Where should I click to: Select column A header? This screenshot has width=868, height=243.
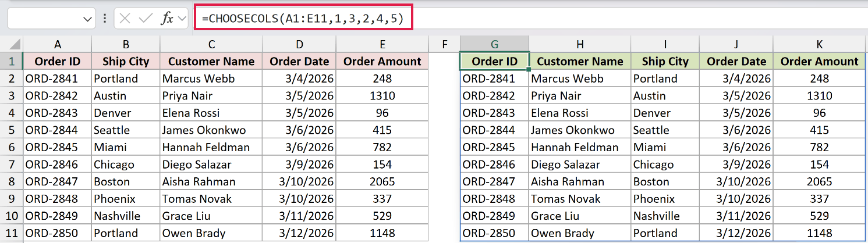click(57, 44)
